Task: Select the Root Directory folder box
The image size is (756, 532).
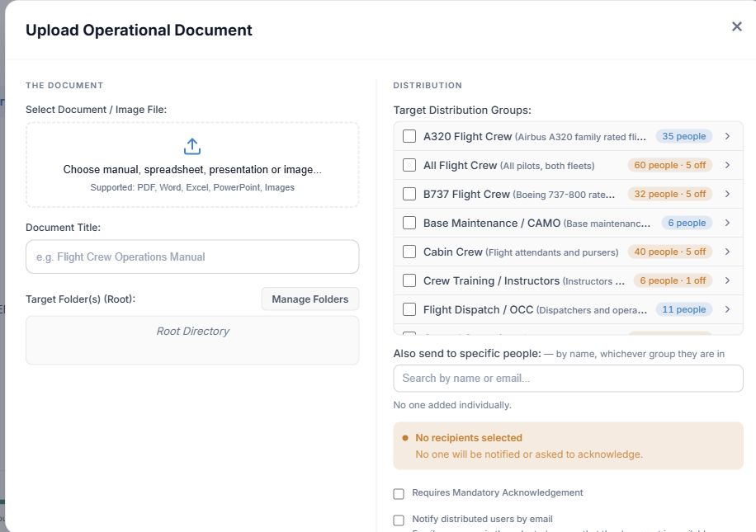Action: click(192, 340)
